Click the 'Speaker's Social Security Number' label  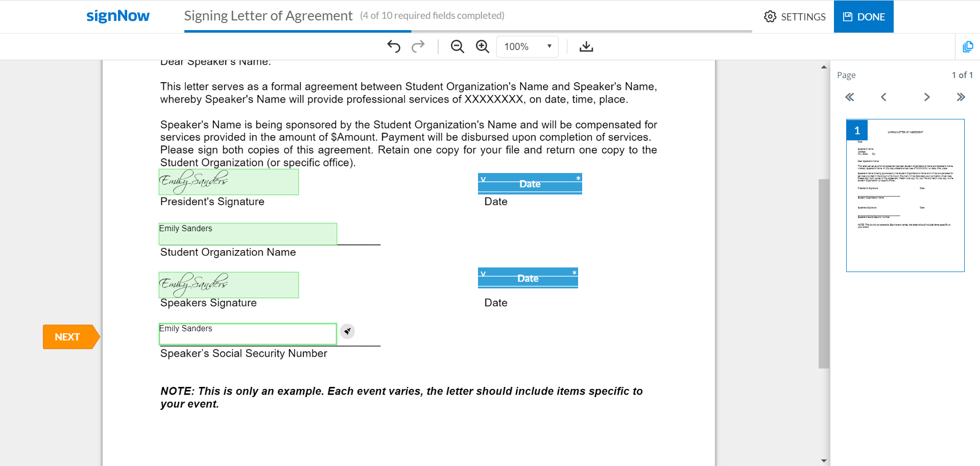pos(244,353)
